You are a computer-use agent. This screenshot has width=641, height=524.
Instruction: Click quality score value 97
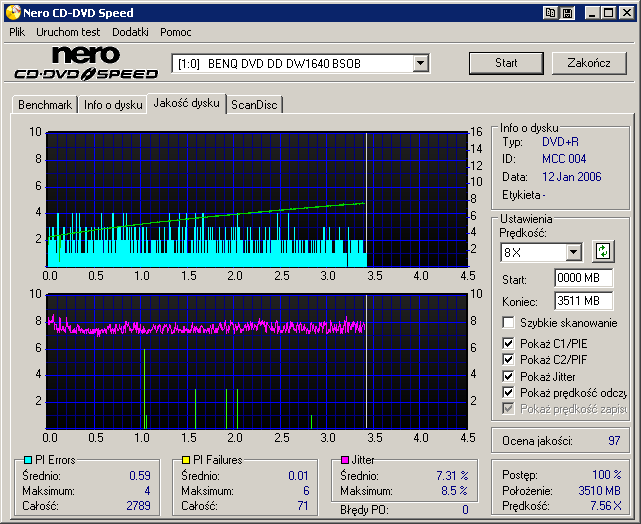614,441
